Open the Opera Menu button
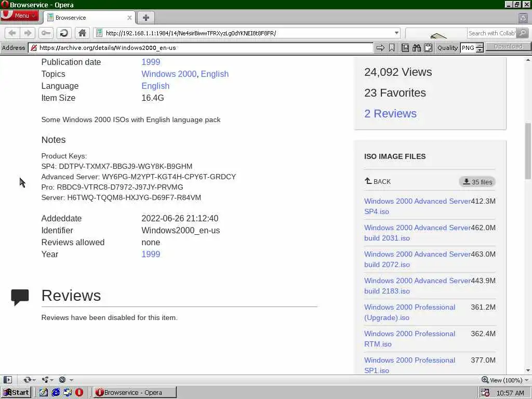The image size is (532, 399). pyautogui.click(x=19, y=16)
